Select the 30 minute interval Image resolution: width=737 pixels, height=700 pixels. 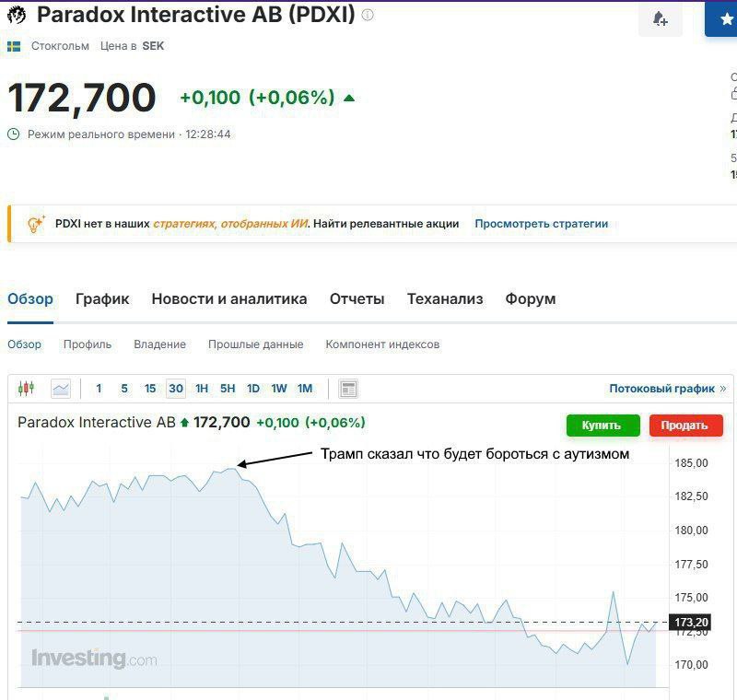click(x=176, y=389)
